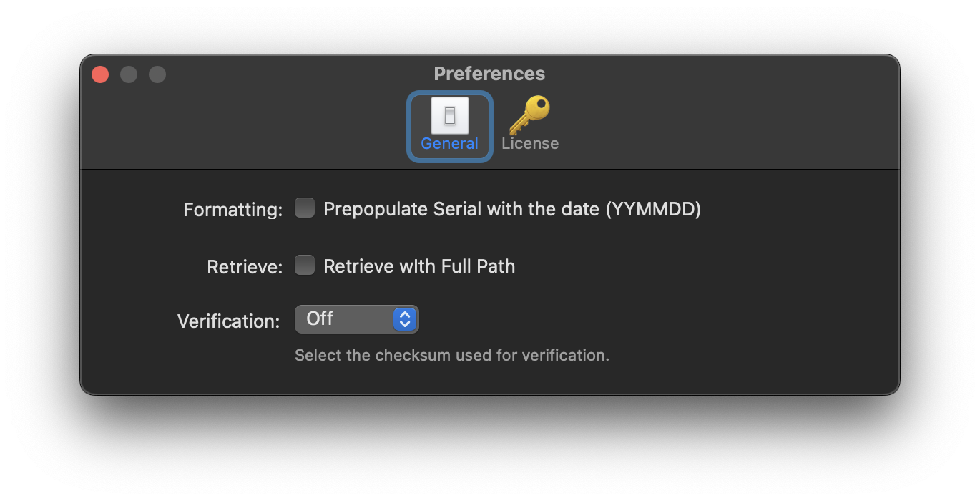Image resolution: width=980 pixels, height=501 pixels.
Task: Switch to the License tab label
Action: click(530, 144)
